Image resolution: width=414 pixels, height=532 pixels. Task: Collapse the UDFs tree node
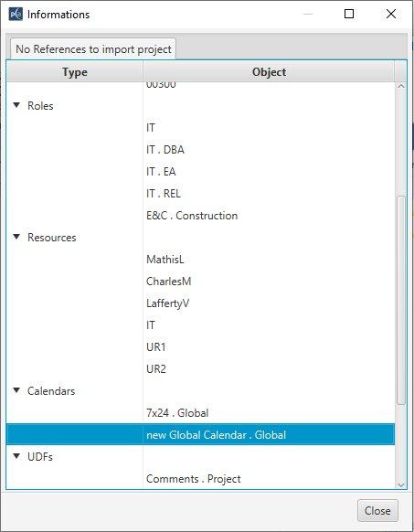[16, 456]
